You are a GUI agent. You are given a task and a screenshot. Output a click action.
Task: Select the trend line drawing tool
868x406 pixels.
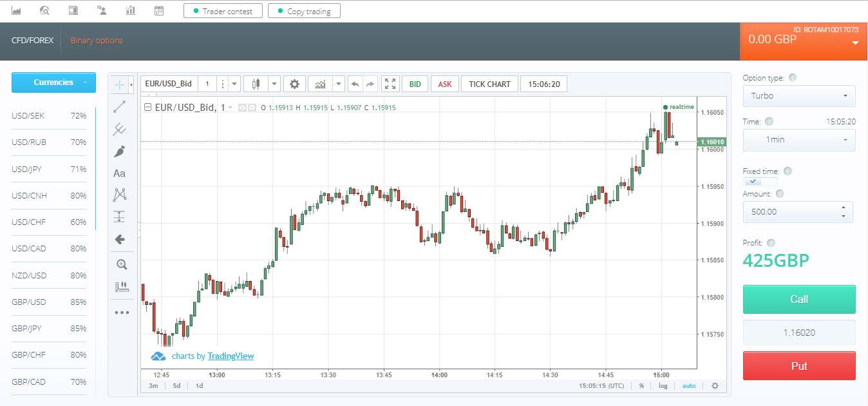coord(119,107)
